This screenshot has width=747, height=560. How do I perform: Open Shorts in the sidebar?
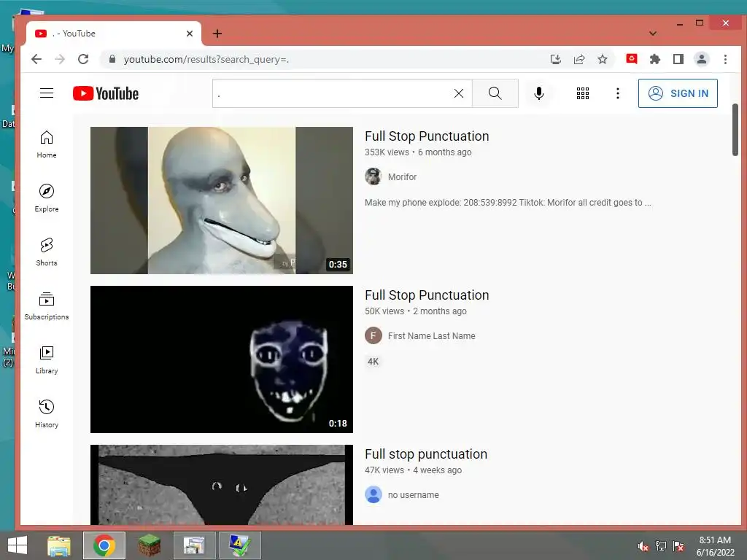point(47,252)
